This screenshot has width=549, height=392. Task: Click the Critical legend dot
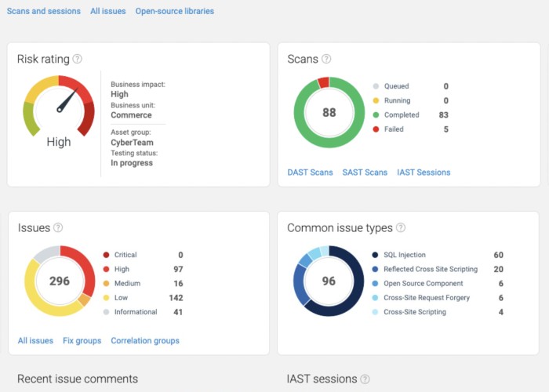(106, 255)
